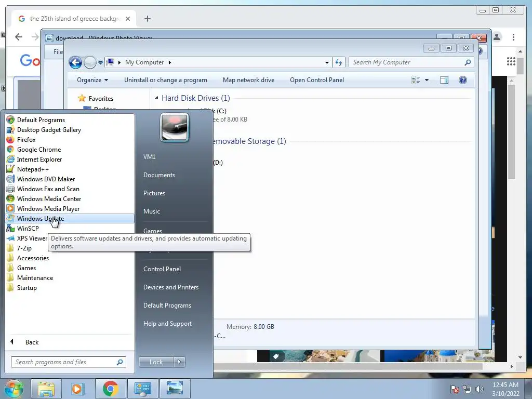Viewport: 532px width, 399px height.
Task: Open the volume tray icon
Action: pyautogui.click(x=479, y=389)
